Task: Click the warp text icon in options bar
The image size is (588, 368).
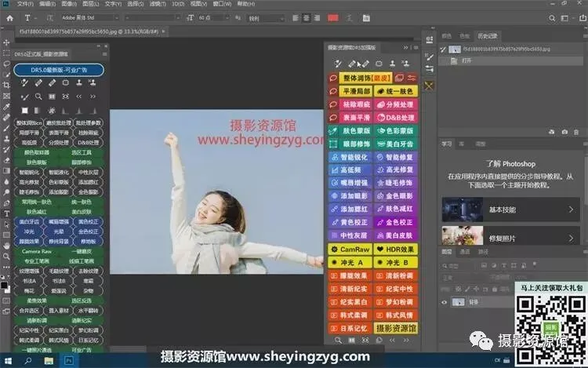Action: coord(349,18)
